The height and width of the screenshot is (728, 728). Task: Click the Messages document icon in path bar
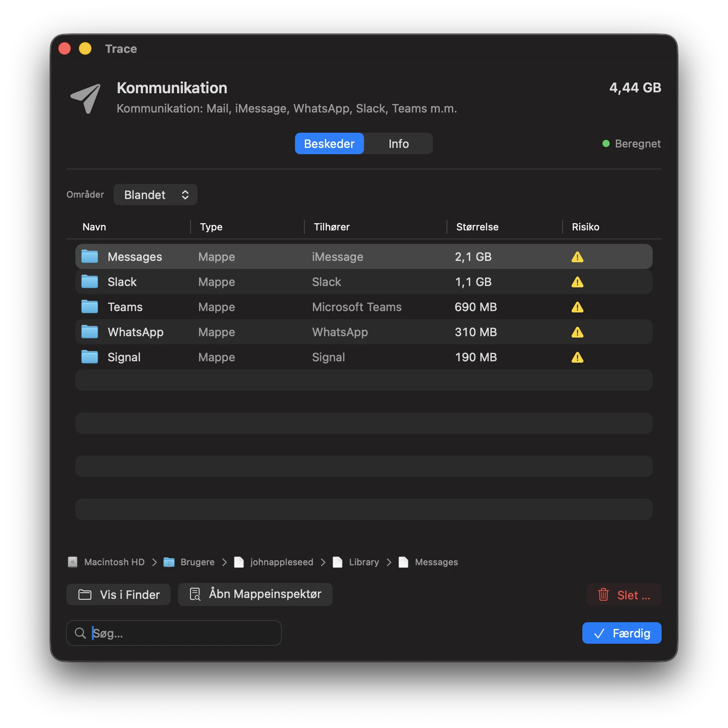point(403,562)
